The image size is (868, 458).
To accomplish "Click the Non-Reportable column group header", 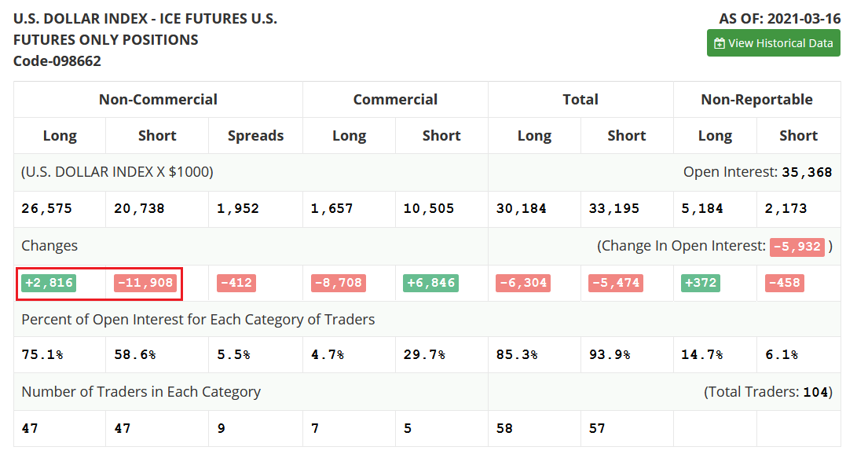I will tap(756, 100).
